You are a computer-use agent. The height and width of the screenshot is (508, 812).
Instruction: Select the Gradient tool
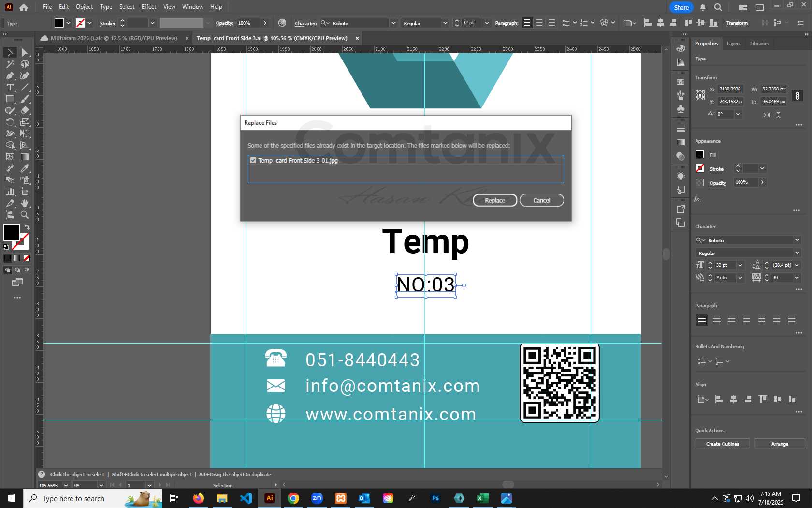(25, 157)
